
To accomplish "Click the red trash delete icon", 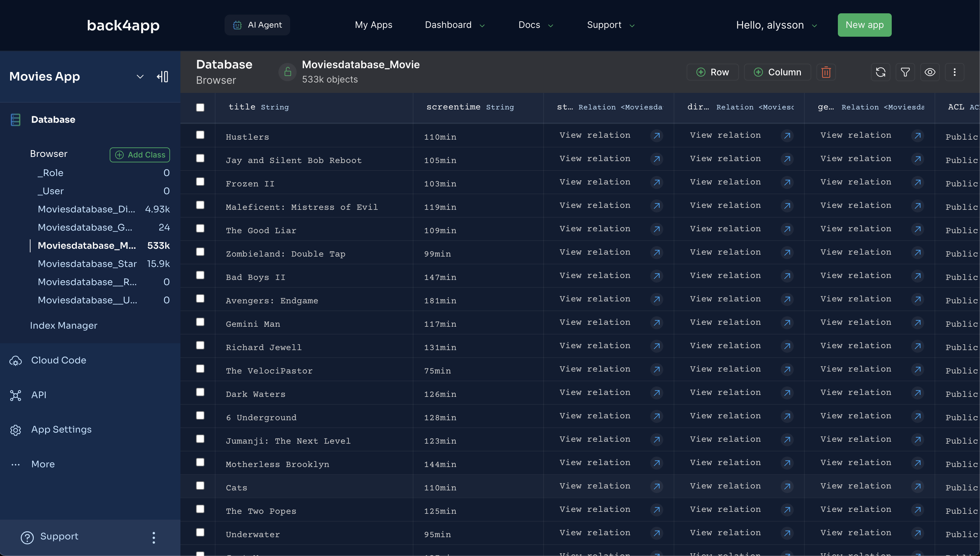I will coord(826,72).
